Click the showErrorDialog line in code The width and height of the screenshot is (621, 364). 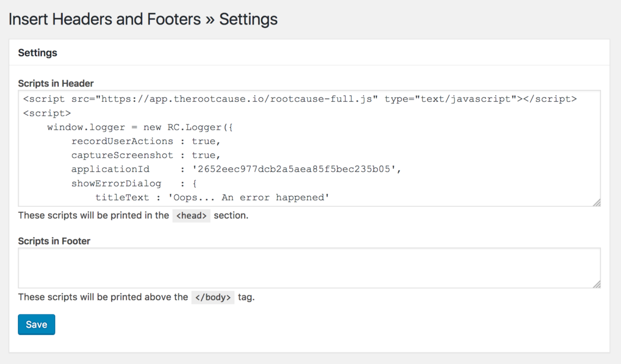[133, 183]
